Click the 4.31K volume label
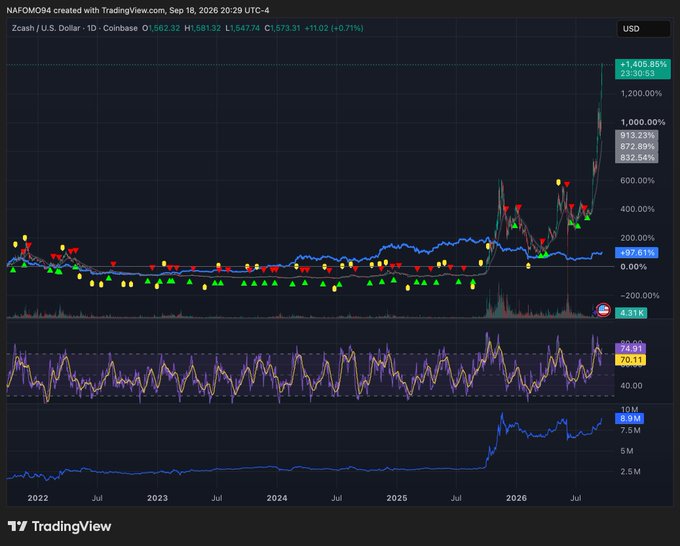 pos(631,313)
